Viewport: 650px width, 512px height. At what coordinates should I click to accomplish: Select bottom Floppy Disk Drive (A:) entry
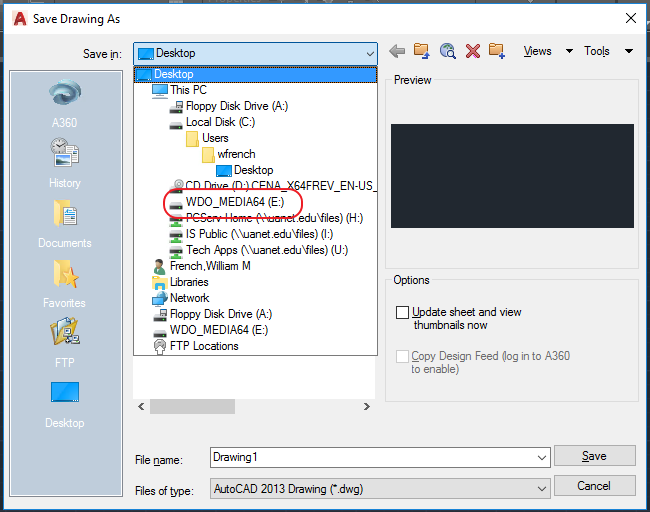[213, 314]
